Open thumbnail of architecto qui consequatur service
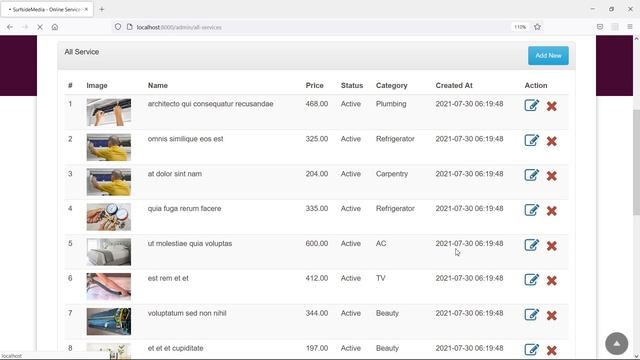The height and width of the screenshot is (360, 640). click(109, 112)
